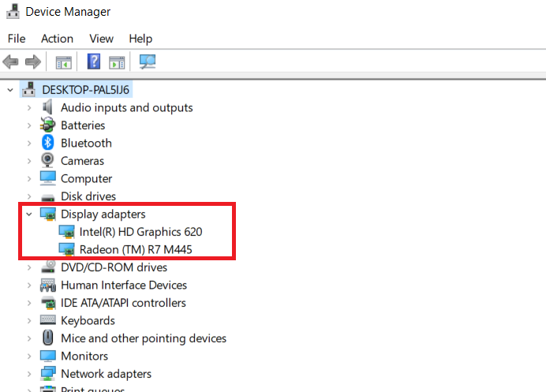
Task: Open the File menu
Action: tap(17, 39)
